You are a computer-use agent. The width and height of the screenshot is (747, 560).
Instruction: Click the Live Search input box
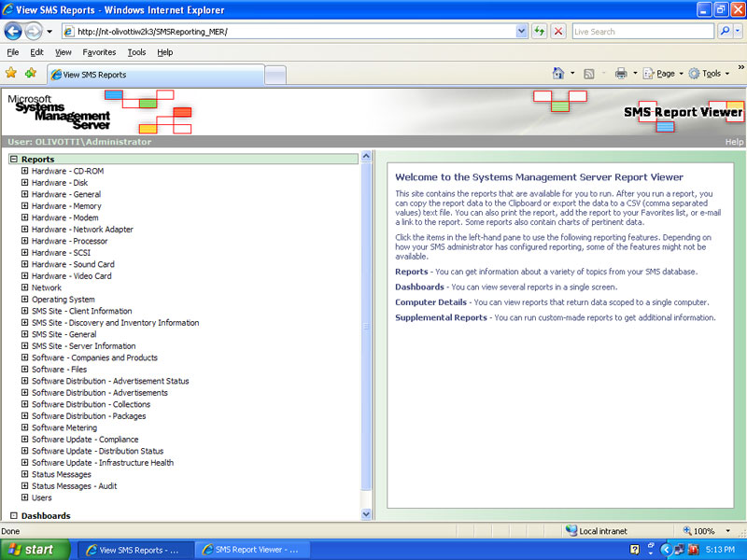(643, 32)
